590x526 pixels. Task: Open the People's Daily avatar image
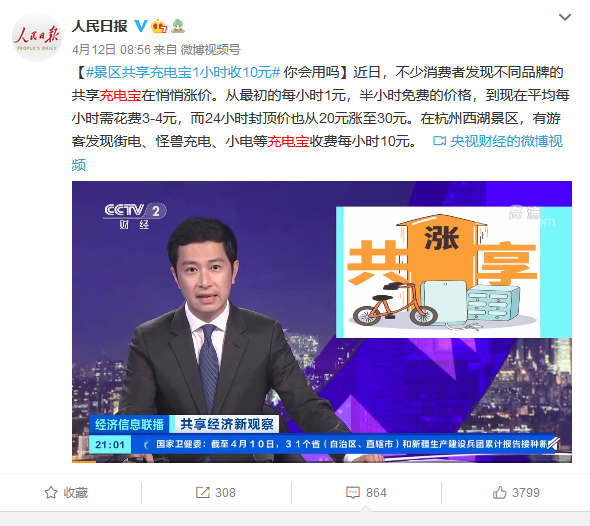pyautogui.click(x=37, y=37)
